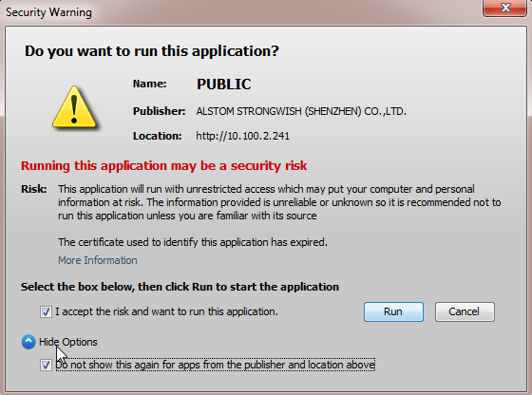Toggle the do-not-show-again checkbox
This screenshot has width=532, height=395.
(46, 366)
